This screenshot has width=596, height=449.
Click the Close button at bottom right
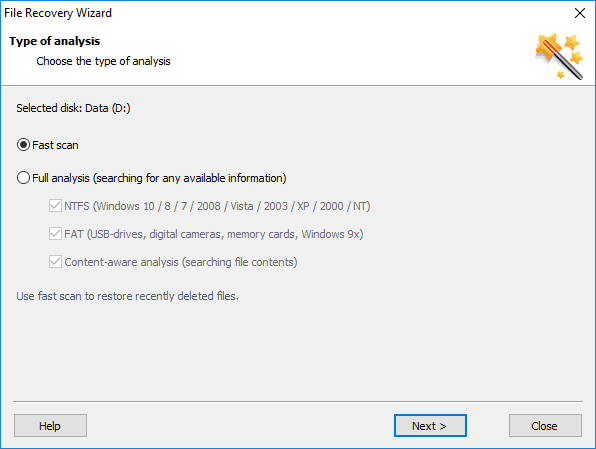point(545,425)
